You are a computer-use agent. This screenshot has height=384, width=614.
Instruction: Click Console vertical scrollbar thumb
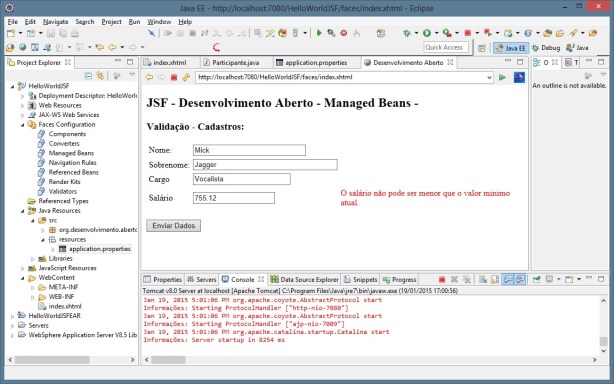click(603, 341)
